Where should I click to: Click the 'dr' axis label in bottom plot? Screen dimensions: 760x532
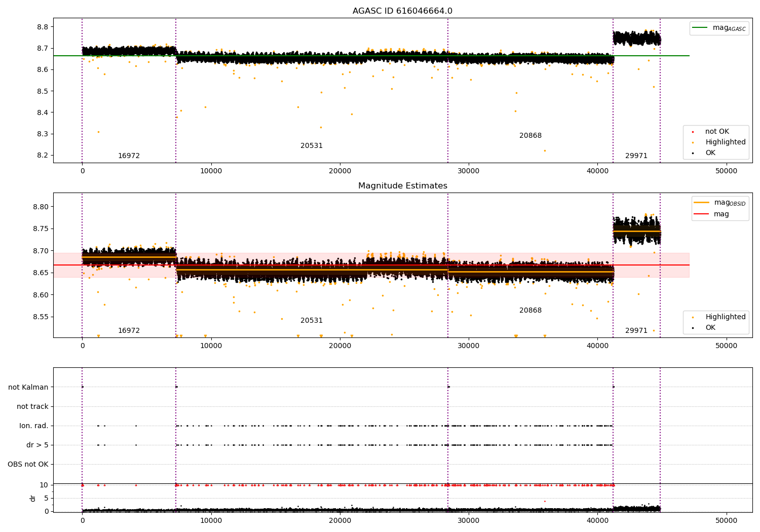click(x=33, y=498)
